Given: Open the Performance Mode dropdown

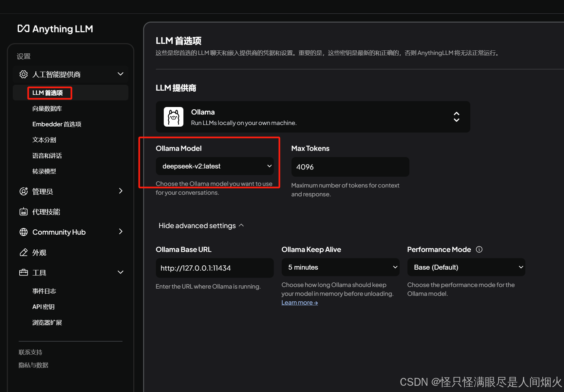Looking at the screenshot, I should pos(466,267).
